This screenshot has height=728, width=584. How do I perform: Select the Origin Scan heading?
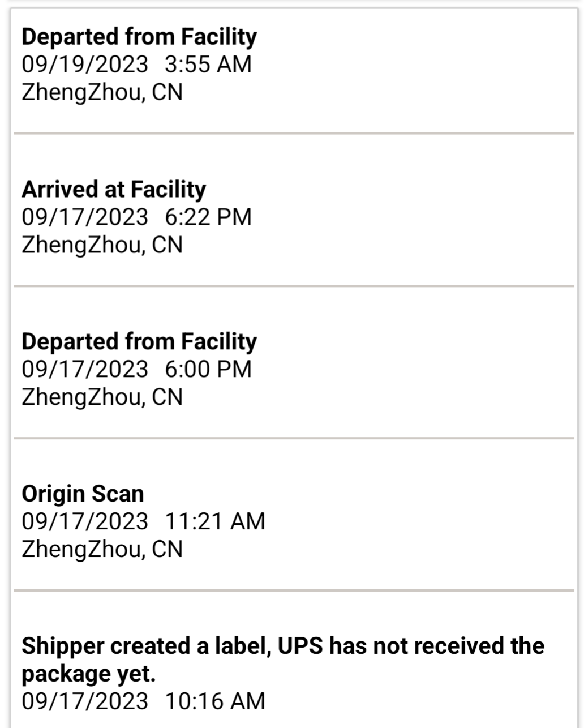83,494
